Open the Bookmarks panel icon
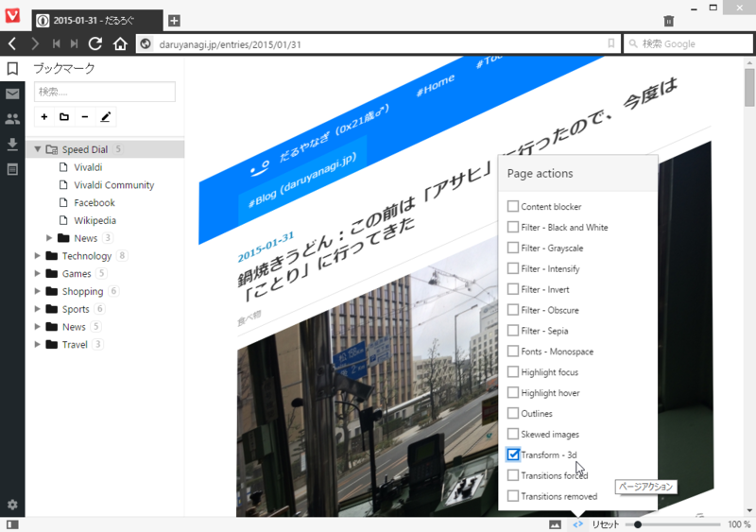Viewport: 756px width, 532px height. (x=12, y=68)
